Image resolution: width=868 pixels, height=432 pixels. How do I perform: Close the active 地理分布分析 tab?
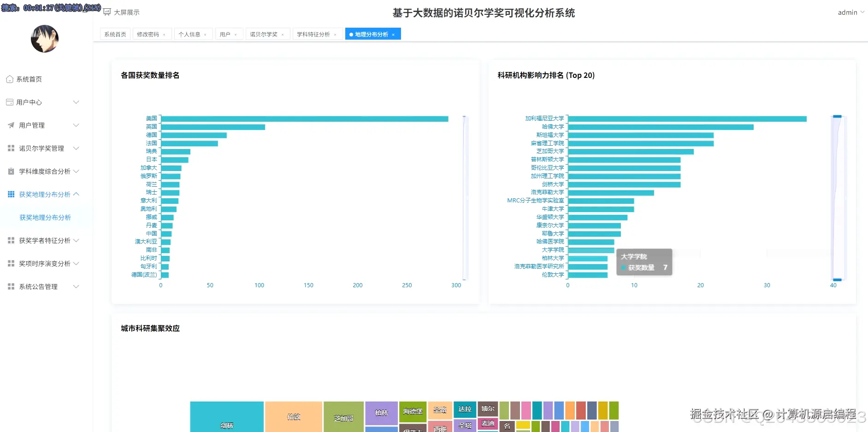tap(393, 35)
